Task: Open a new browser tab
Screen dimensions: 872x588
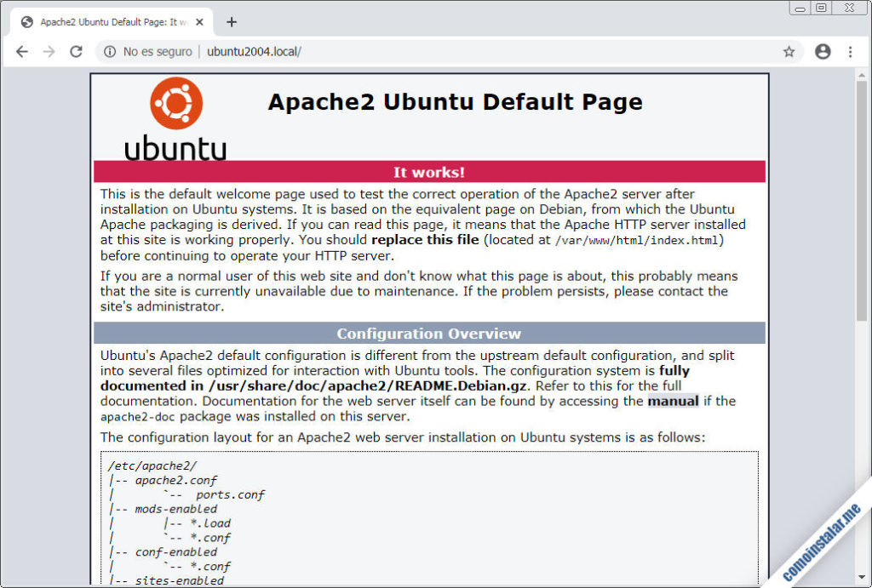Action: pos(231,22)
